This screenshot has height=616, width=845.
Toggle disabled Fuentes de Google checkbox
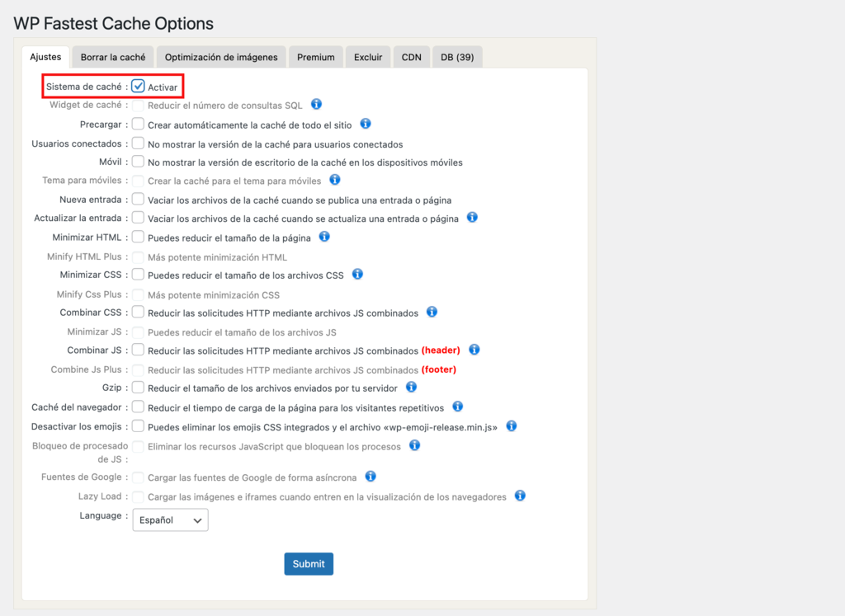tap(138, 477)
